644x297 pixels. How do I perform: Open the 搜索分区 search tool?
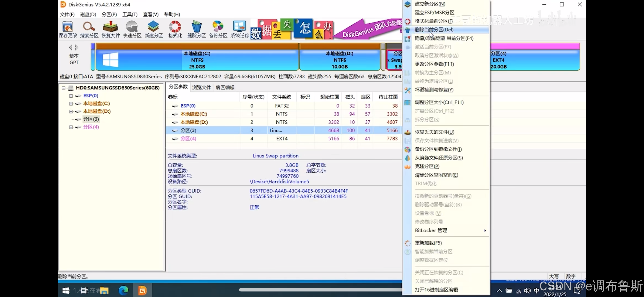point(89,29)
